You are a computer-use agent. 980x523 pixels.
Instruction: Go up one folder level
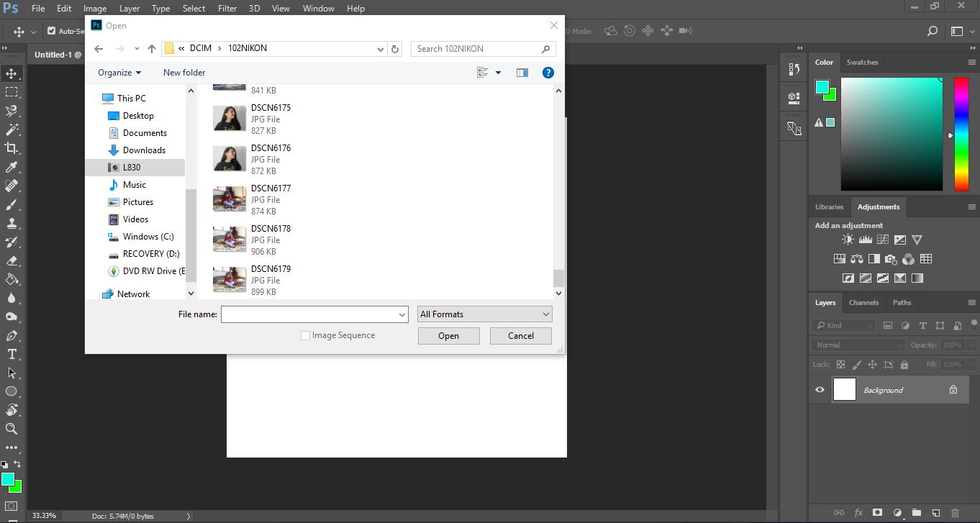[x=152, y=49]
